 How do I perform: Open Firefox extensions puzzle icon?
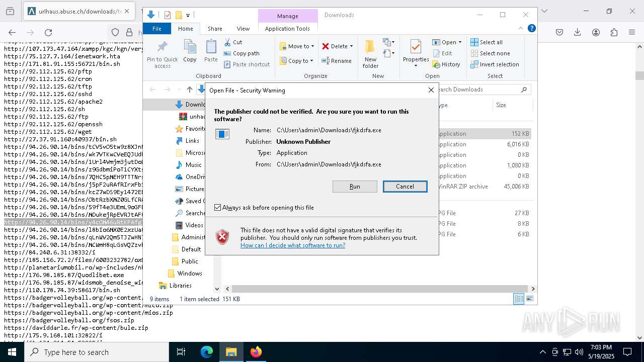[614, 32]
